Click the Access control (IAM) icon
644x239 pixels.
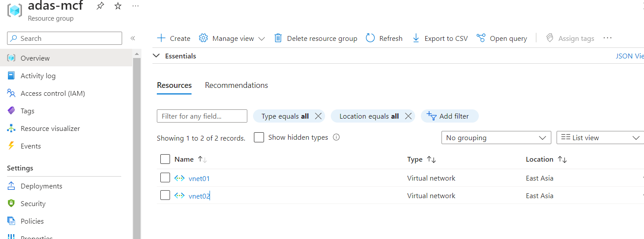coord(11,93)
